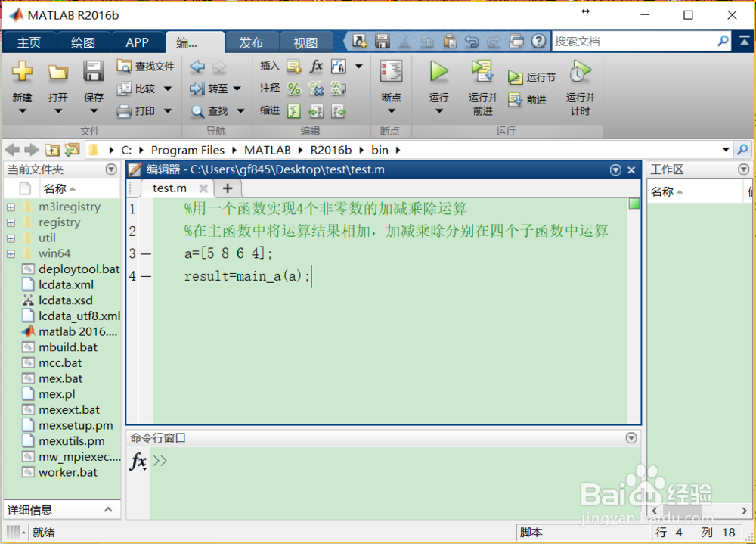
Task: Click the Paste icon in quick toolbar
Action: 449,42
